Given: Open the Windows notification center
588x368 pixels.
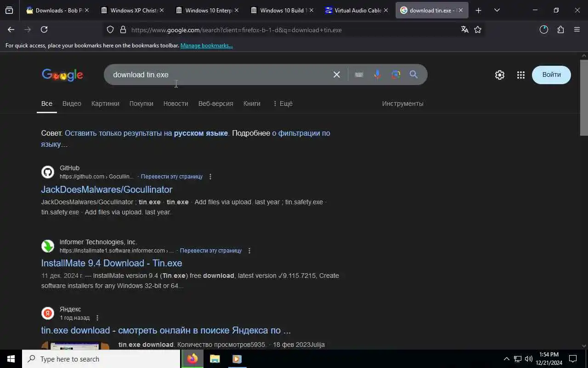Looking at the screenshot, I should 573,359.
